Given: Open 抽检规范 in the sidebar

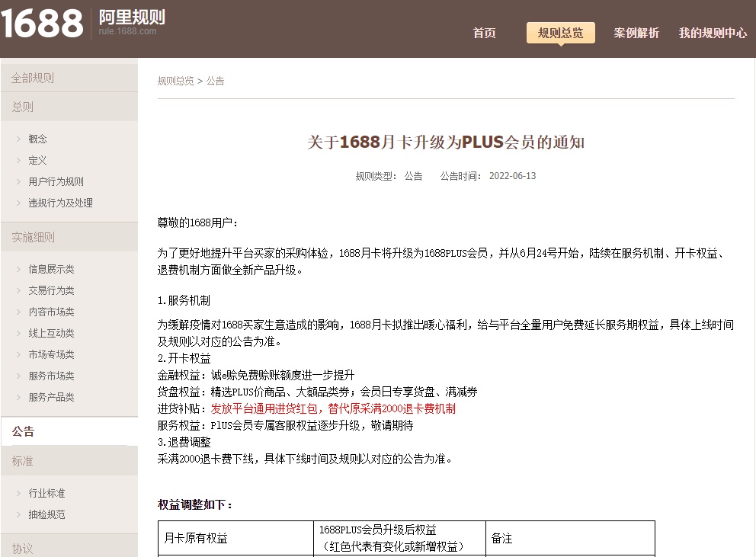Looking at the screenshot, I should pos(46,514).
